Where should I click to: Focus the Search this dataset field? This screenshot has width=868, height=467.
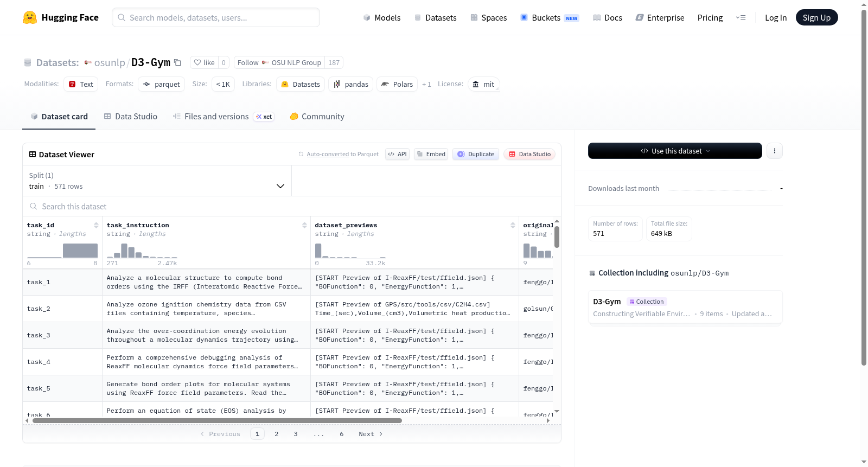292,206
